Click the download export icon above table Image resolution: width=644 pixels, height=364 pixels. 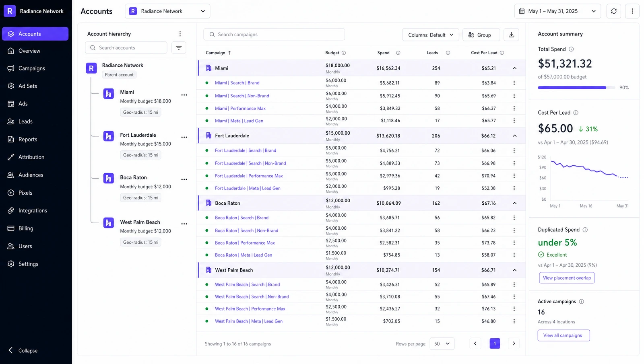click(x=511, y=35)
